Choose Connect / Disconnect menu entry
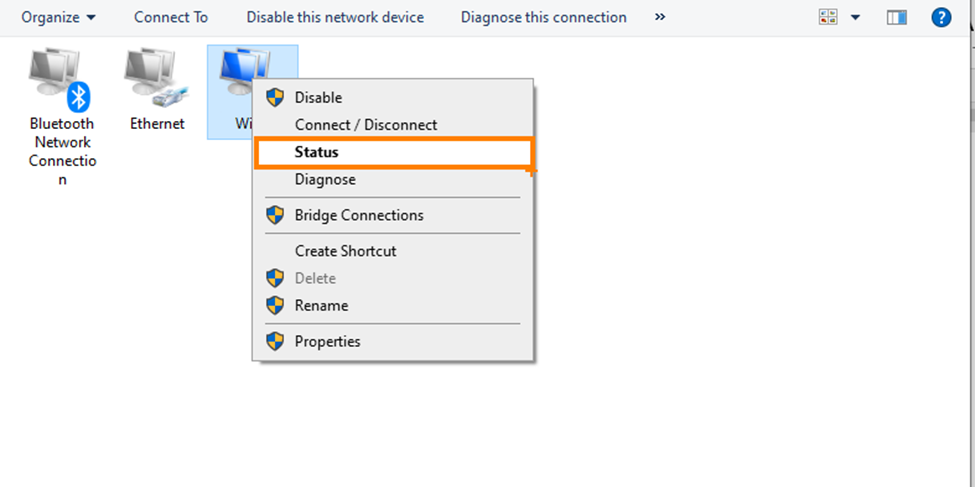Viewport: 975px width, 487px height. (x=366, y=125)
